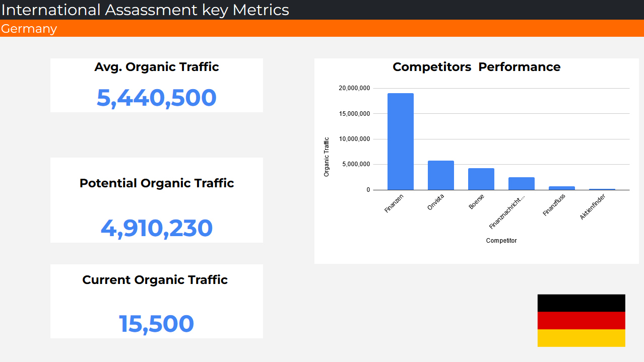Select the Boerse bar in the chart
Image resolution: width=644 pixels, height=362 pixels.
coord(481,179)
